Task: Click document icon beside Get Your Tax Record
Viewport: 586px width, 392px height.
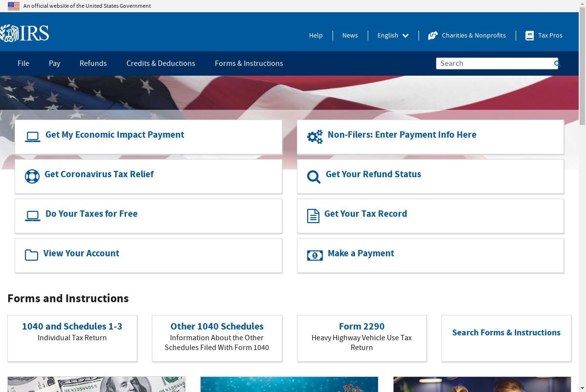Action: click(313, 216)
